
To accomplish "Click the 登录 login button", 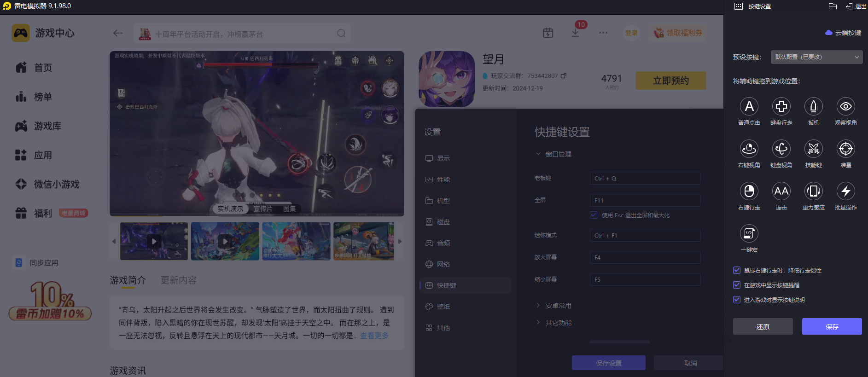I will (631, 33).
